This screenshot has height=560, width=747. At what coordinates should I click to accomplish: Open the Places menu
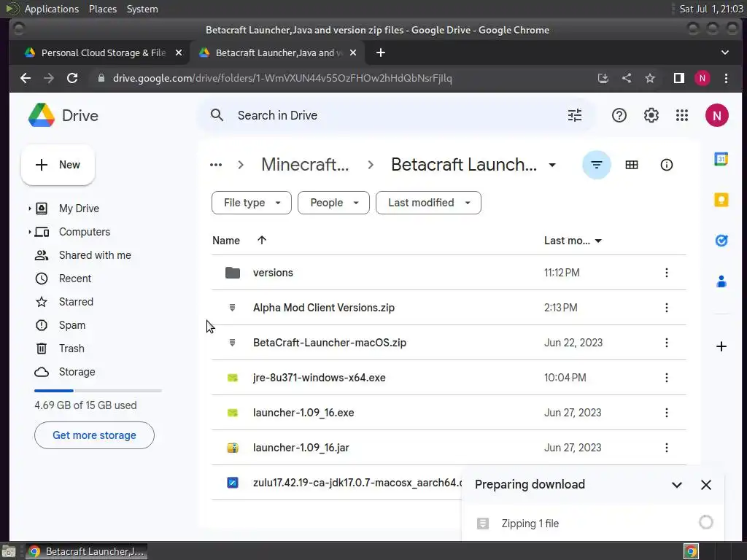click(x=102, y=9)
